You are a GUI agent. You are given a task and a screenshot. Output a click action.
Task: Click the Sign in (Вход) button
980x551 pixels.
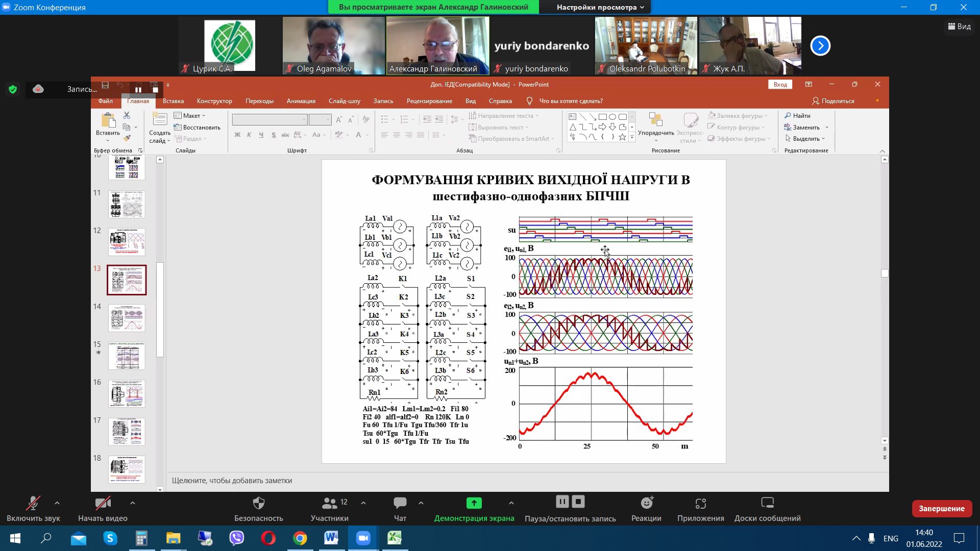click(x=780, y=85)
